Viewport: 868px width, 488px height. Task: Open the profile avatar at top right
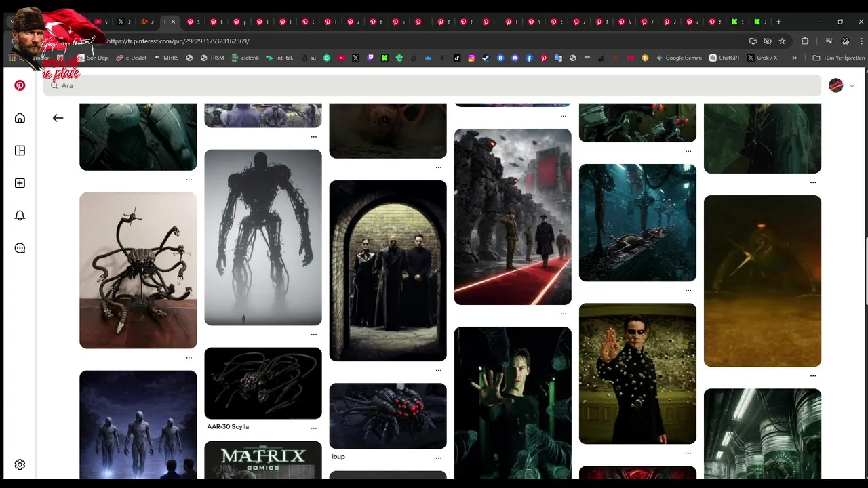(835, 85)
